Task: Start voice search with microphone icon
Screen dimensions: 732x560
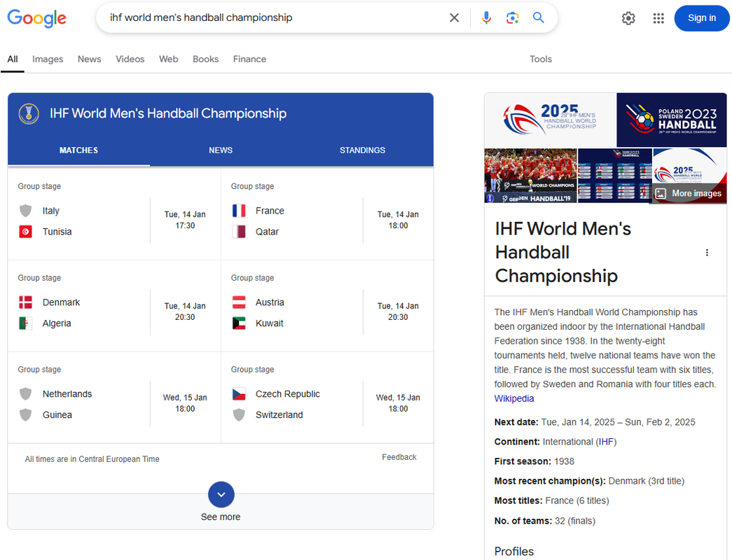Action: tap(486, 17)
